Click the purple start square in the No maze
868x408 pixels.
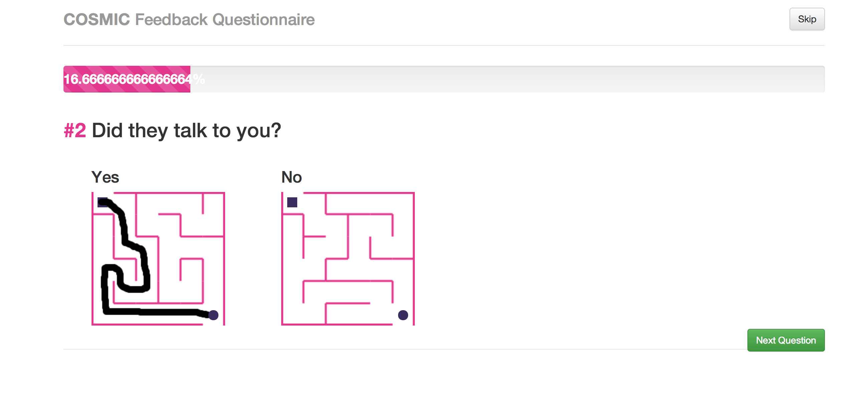(x=292, y=202)
